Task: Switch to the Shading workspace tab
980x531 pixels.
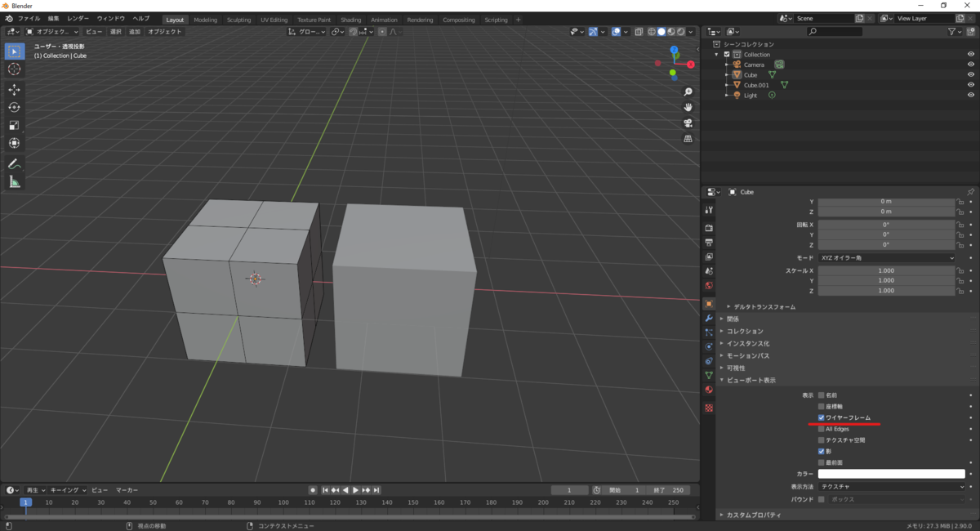Action: [351, 20]
